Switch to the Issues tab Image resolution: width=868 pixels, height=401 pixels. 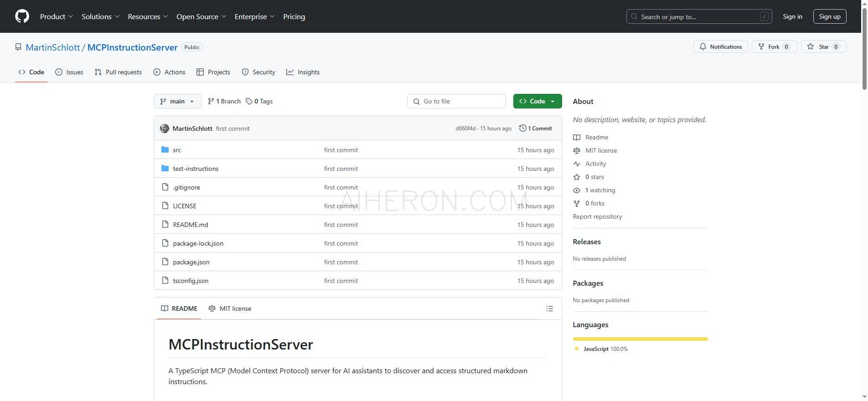click(x=69, y=72)
